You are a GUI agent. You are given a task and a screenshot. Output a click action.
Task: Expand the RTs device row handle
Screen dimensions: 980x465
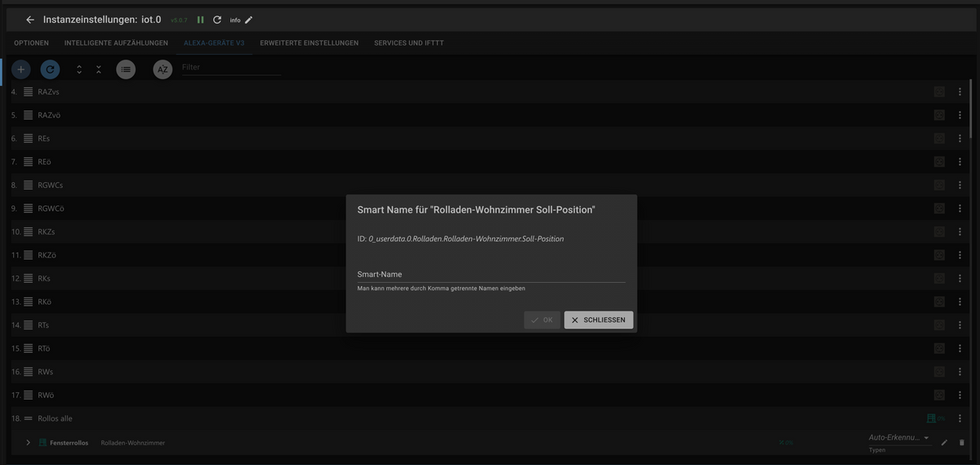(29, 324)
